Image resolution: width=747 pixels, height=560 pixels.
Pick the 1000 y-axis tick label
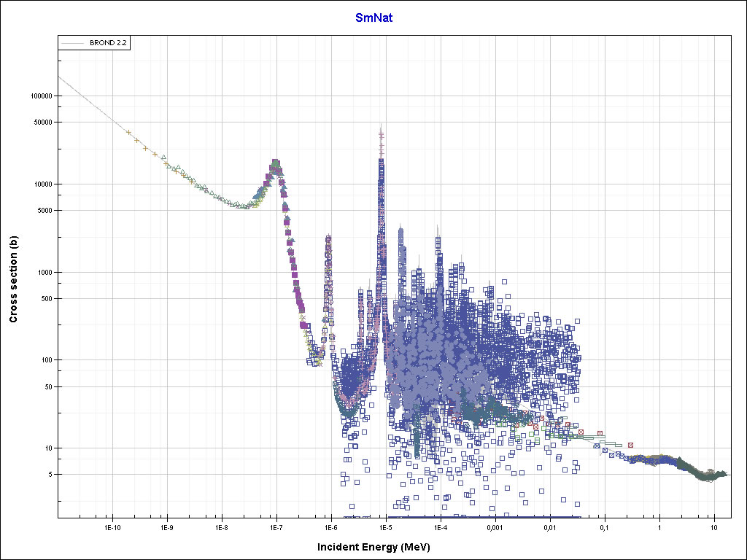pos(44,273)
